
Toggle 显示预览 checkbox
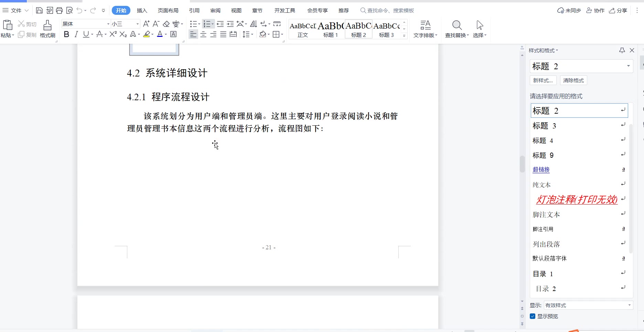[x=533, y=317]
